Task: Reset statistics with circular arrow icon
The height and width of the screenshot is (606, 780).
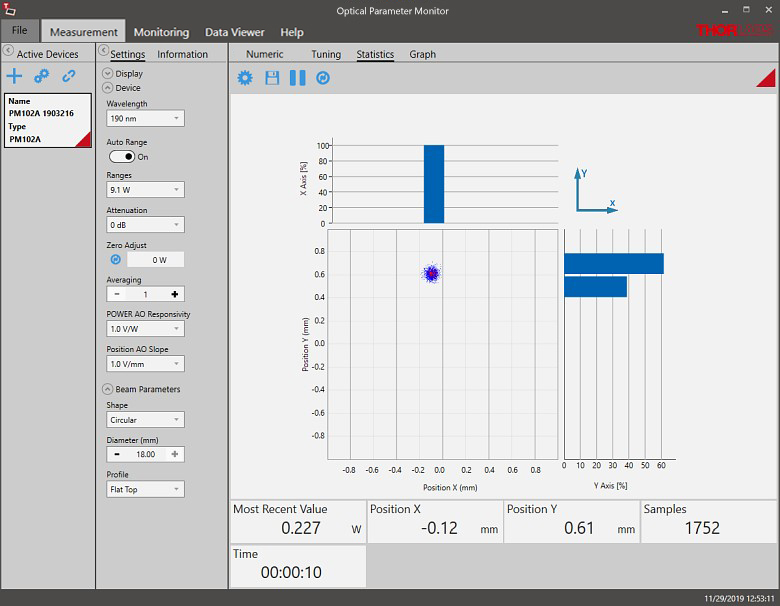Action: 323,77
